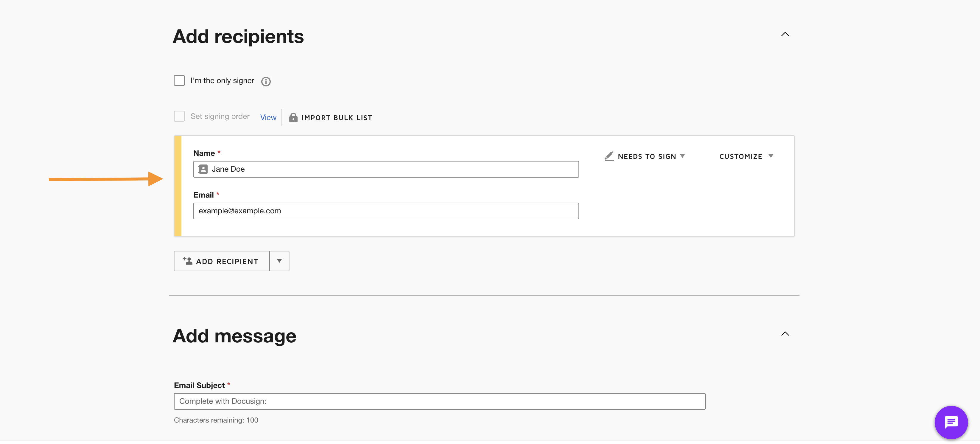Click the address book icon in Name field

pos(203,169)
